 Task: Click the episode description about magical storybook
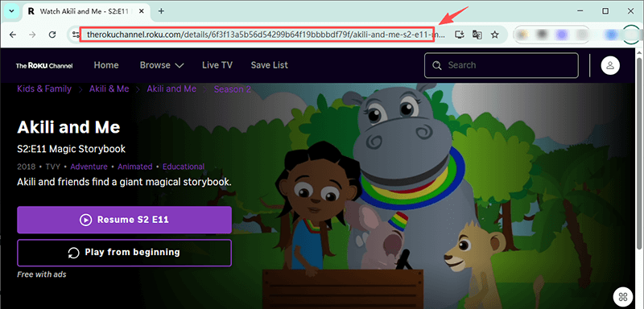pos(125,181)
